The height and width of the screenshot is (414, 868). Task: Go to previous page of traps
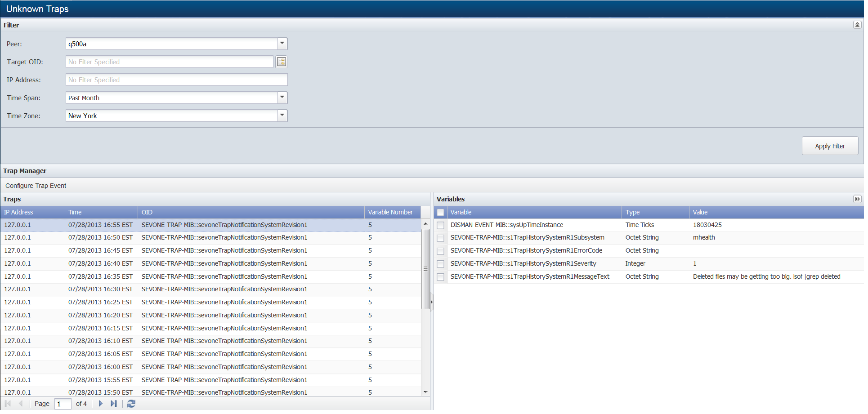pos(20,404)
